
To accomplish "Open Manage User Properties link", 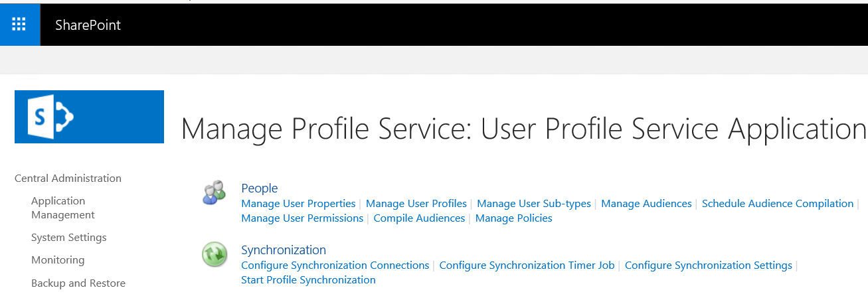I will pyautogui.click(x=298, y=204).
